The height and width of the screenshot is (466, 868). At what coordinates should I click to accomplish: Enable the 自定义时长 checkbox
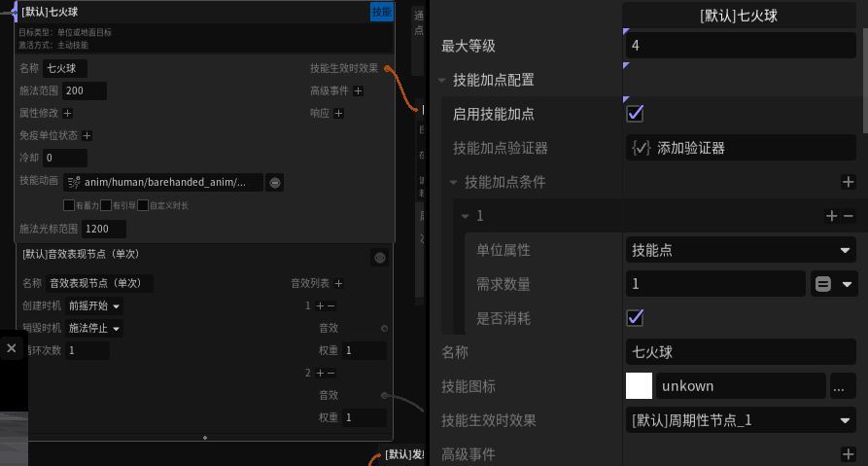point(143,205)
